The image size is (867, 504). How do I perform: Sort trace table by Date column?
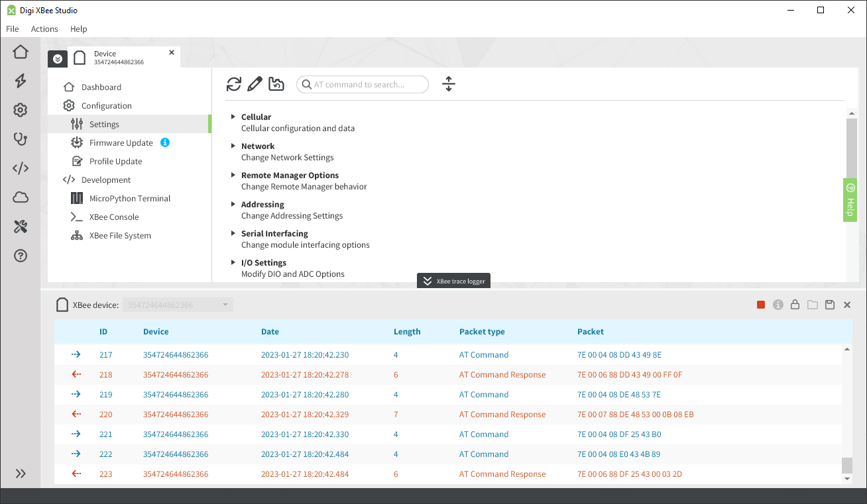click(270, 332)
